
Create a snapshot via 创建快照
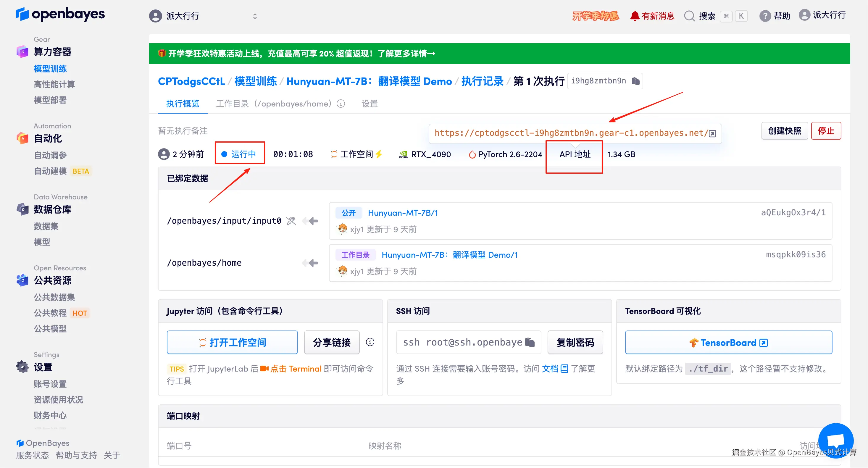pos(785,131)
